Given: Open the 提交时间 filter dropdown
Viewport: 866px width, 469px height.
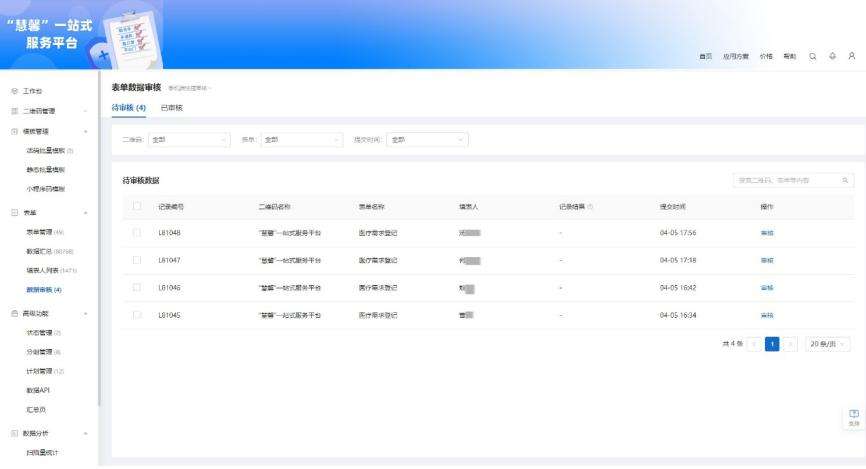Looking at the screenshot, I should pyautogui.click(x=427, y=139).
